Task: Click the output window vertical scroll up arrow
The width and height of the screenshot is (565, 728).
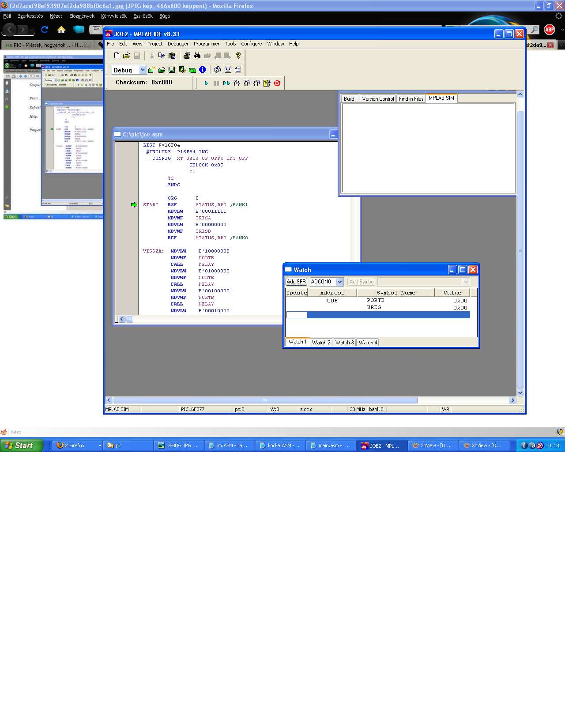Action: click(x=520, y=94)
